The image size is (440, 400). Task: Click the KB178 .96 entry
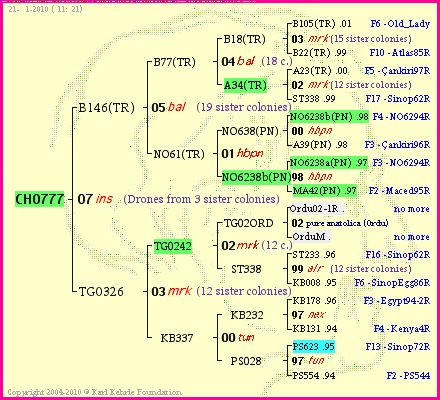(x=314, y=301)
